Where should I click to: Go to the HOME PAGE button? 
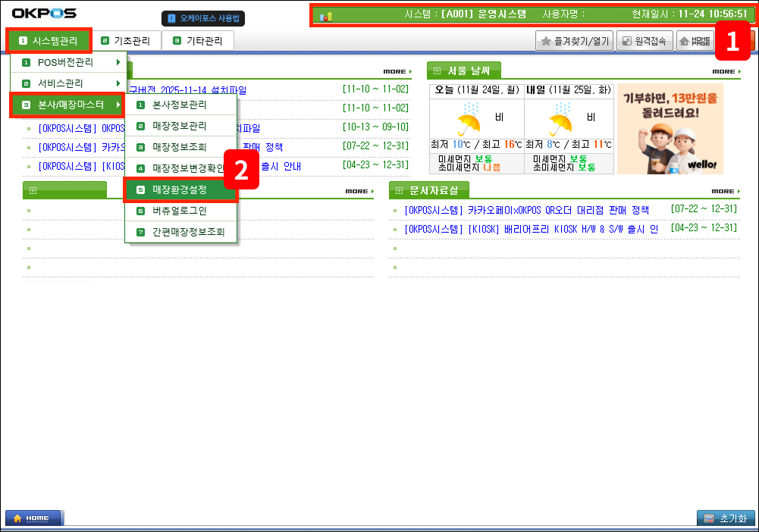click(x=694, y=42)
